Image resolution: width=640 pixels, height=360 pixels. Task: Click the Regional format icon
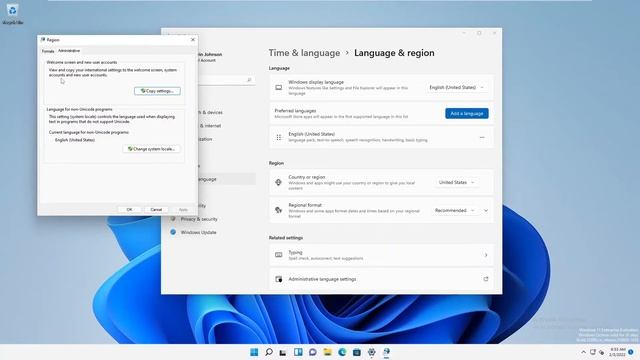tap(279, 210)
